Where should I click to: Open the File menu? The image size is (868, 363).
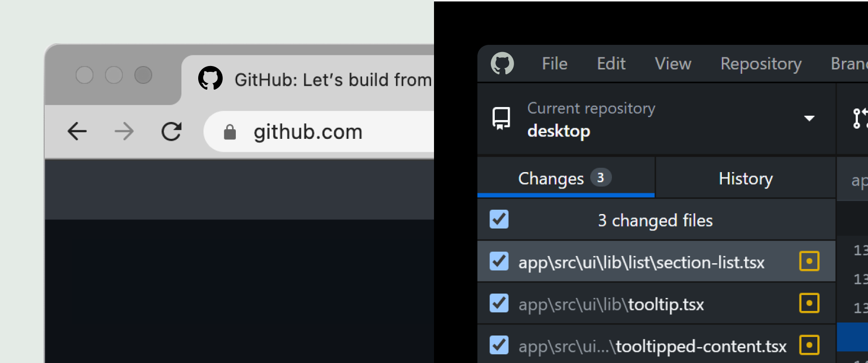pyautogui.click(x=555, y=64)
